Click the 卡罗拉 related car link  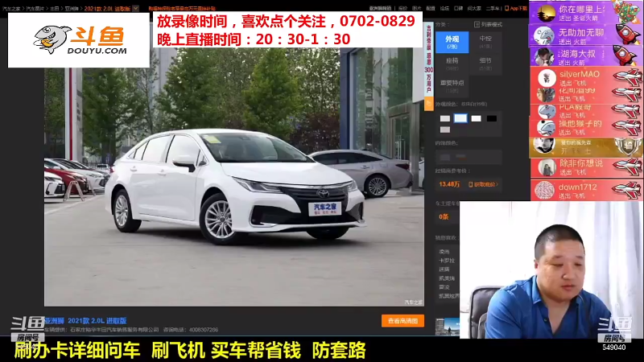pyautogui.click(x=447, y=261)
